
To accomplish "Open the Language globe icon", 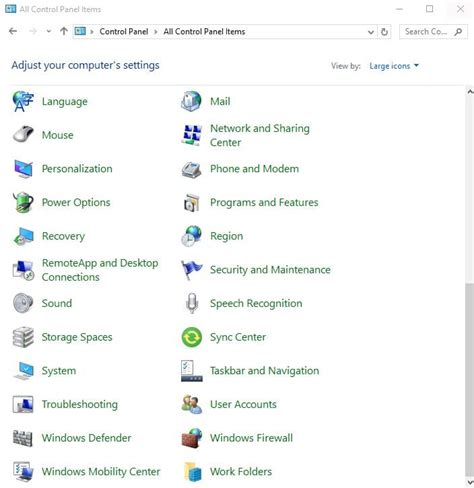I will click(23, 101).
